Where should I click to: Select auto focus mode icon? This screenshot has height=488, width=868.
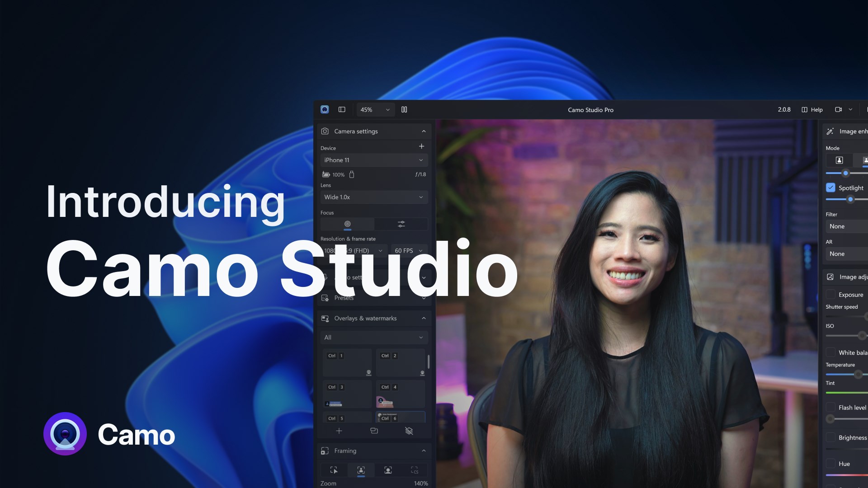coord(347,224)
